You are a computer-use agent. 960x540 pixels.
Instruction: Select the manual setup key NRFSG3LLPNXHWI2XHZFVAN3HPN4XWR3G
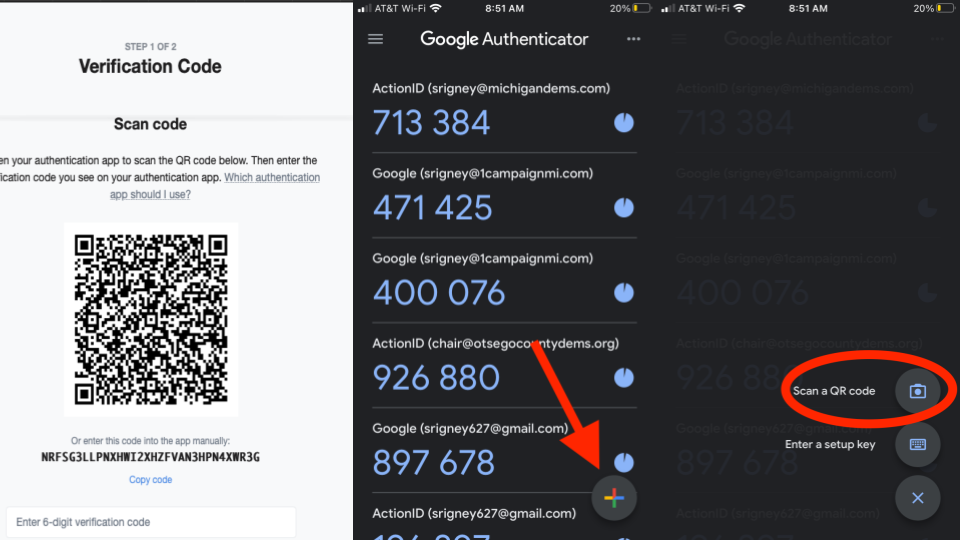pos(151,457)
